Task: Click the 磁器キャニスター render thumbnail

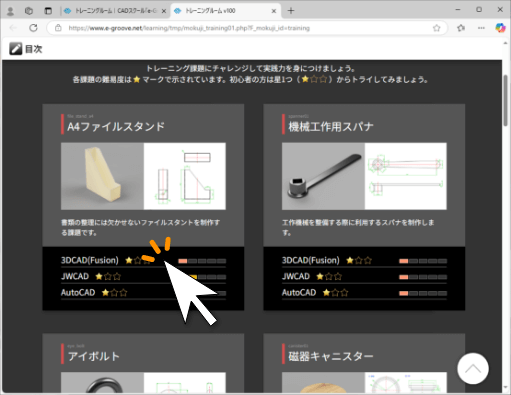Action: (323, 382)
